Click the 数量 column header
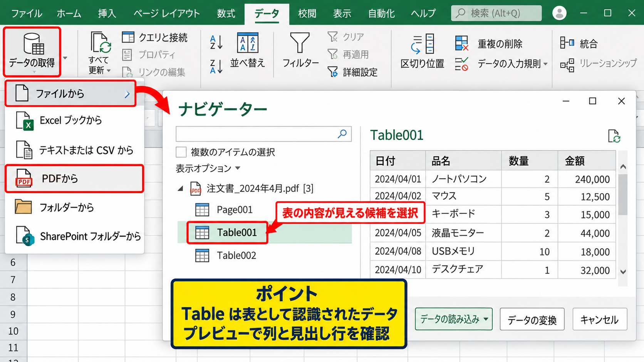 pyautogui.click(x=530, y=160)
